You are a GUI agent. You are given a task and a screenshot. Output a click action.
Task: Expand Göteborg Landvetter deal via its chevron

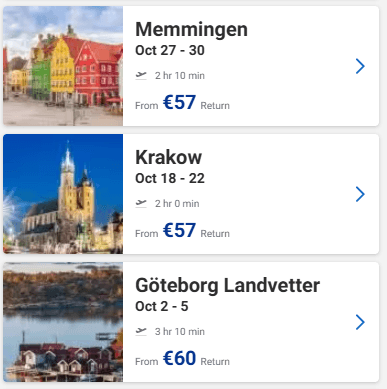[x=360, y=322]
